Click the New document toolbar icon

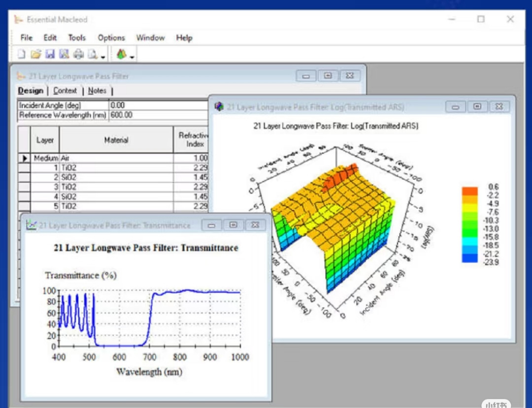21,55
